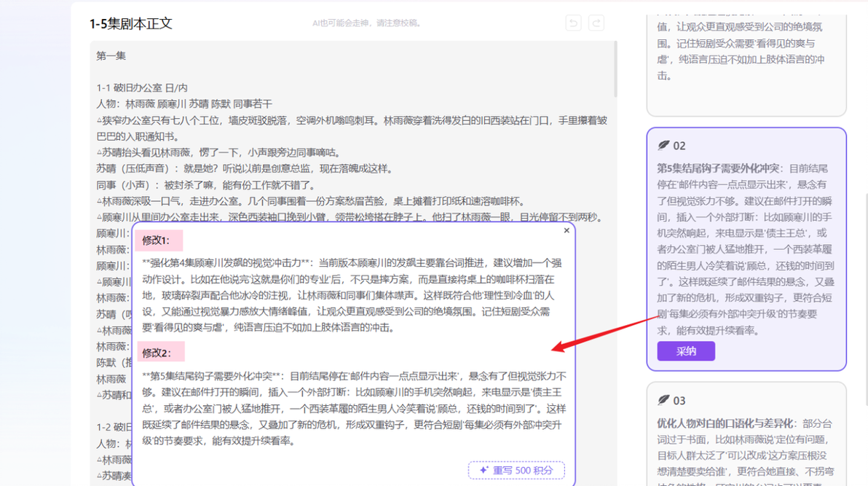This screenshot has height=486, width=868.
Task: Click the 1-1 破旧办公室 日/内 scene heading
Action: [142, 87]
